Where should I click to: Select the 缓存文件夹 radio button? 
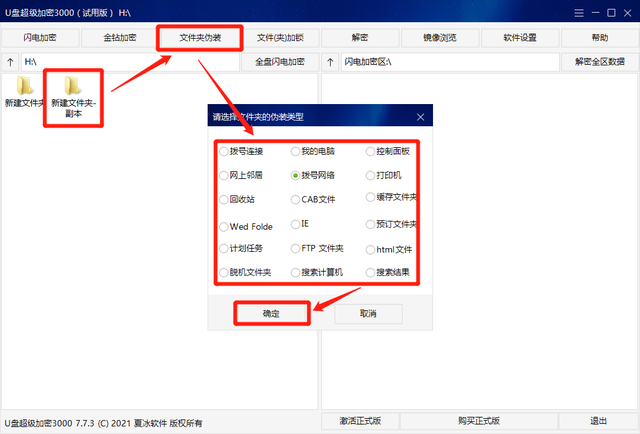[x=370, y=198]
